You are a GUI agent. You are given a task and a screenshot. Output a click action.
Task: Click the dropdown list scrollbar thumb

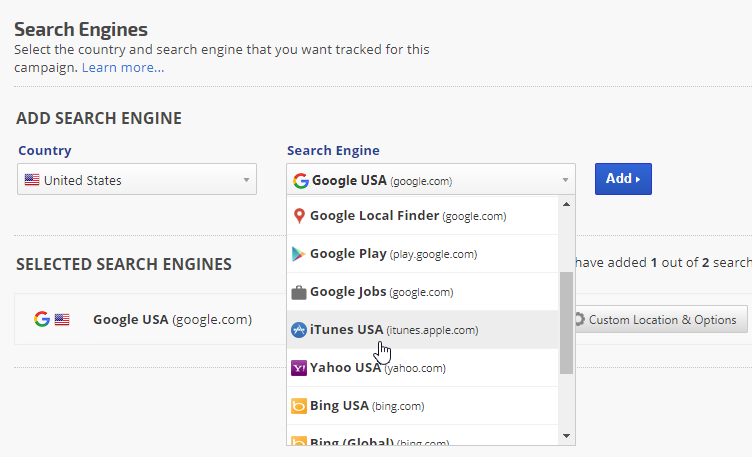[x=566, y=322]
